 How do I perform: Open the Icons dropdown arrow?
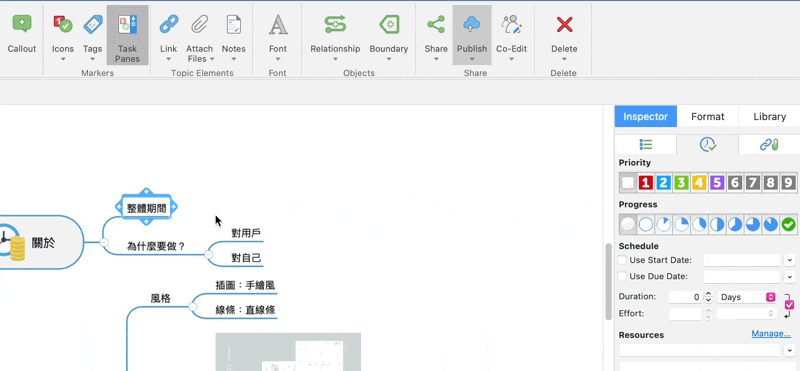pyautogui.click(x=63, y=59)
